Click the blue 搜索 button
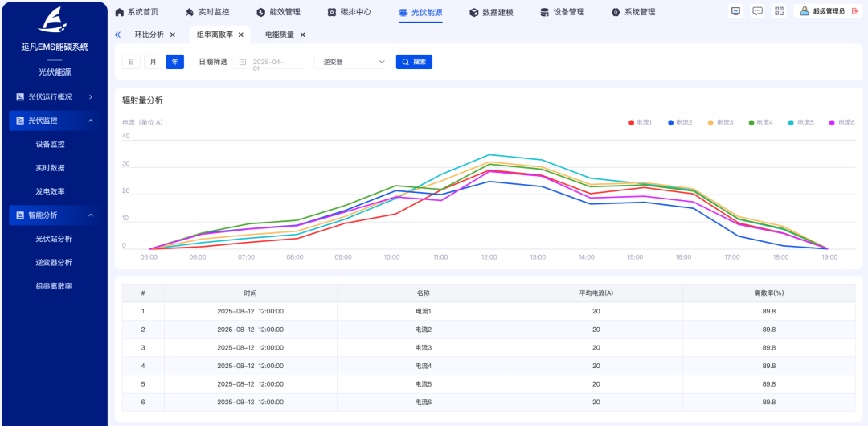868x426 pixels. 414,62
